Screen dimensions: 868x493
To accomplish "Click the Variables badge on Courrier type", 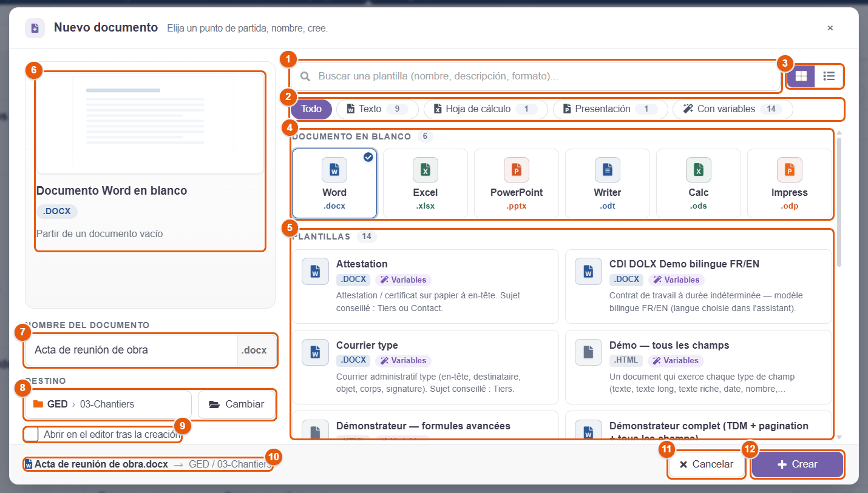I will click(x=403, y=360).
